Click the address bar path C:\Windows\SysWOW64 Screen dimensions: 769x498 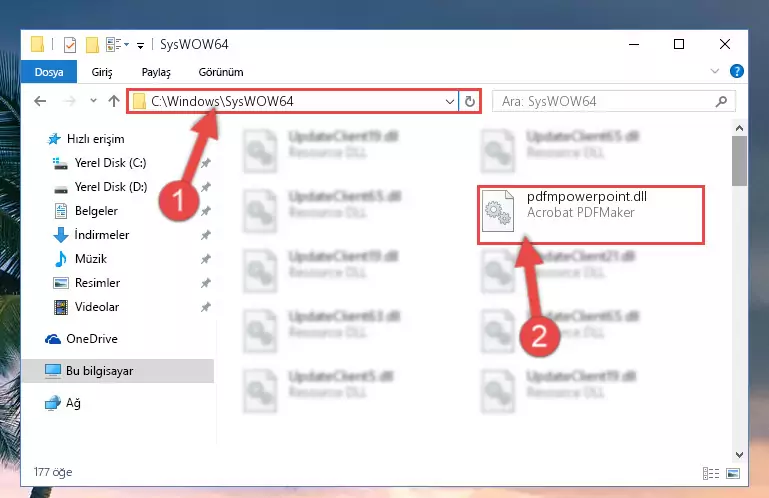222,101
